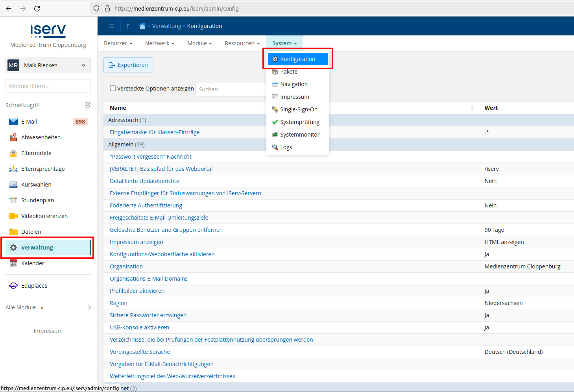Click the up-level arrow icon in breadcrumb bar

point(128,26)
